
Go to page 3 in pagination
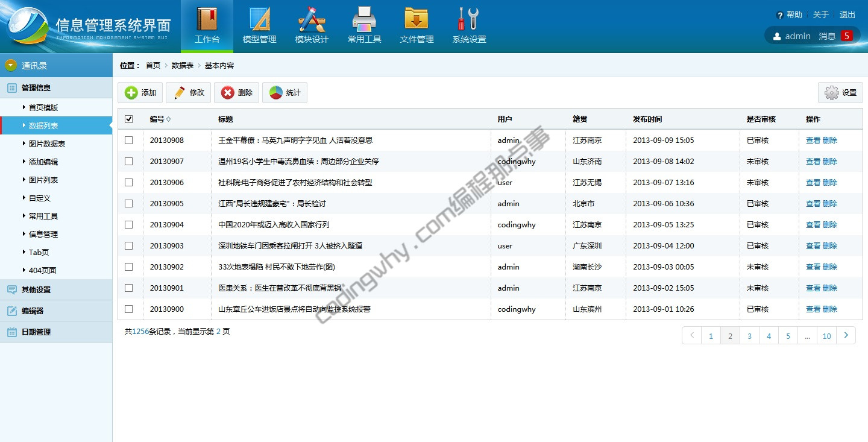749,336
